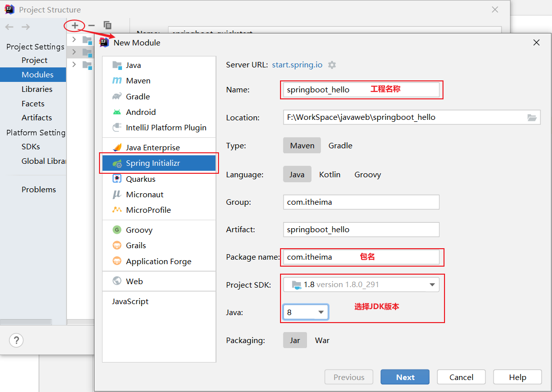The height and width of the screenshot is (392, 552).
Task: Select the Java generator icon
Action: (117, 65)
